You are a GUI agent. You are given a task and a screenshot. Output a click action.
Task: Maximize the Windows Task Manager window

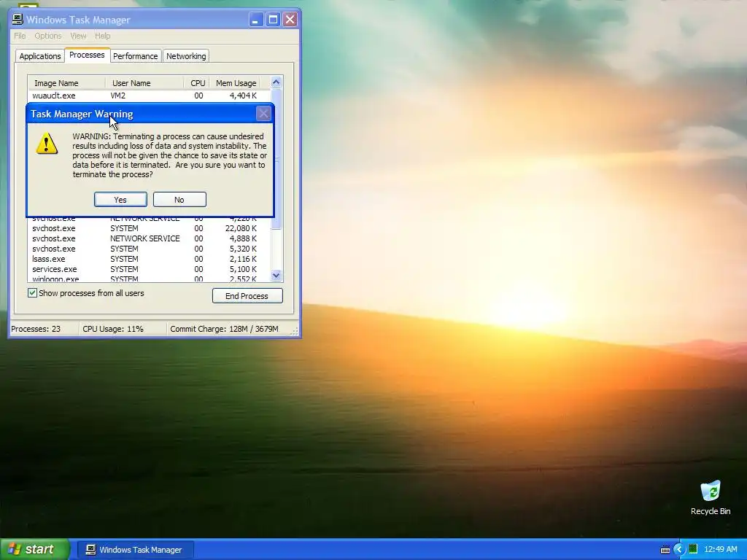click(x=273, y=20)
